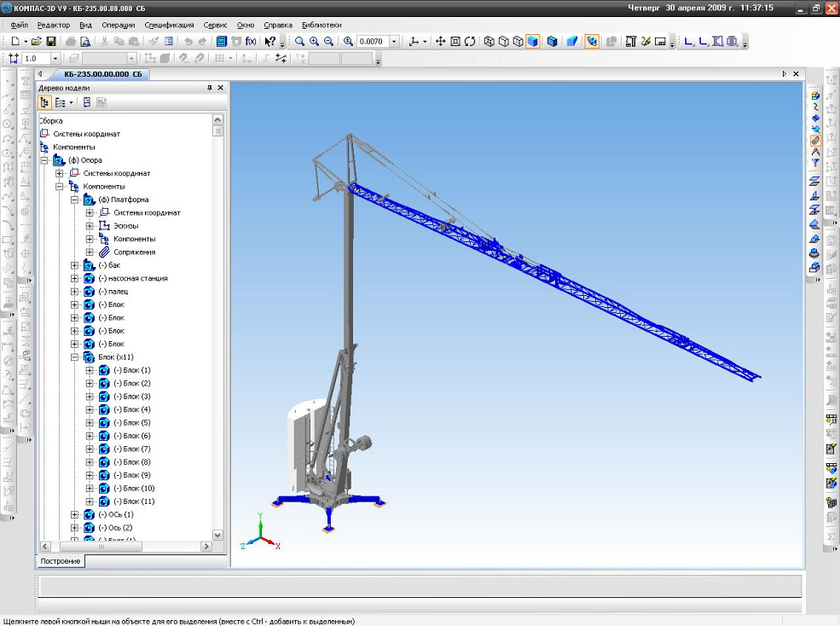840x626 pixels.
Task: Select the Pan view tool
Action: [441, 41]
